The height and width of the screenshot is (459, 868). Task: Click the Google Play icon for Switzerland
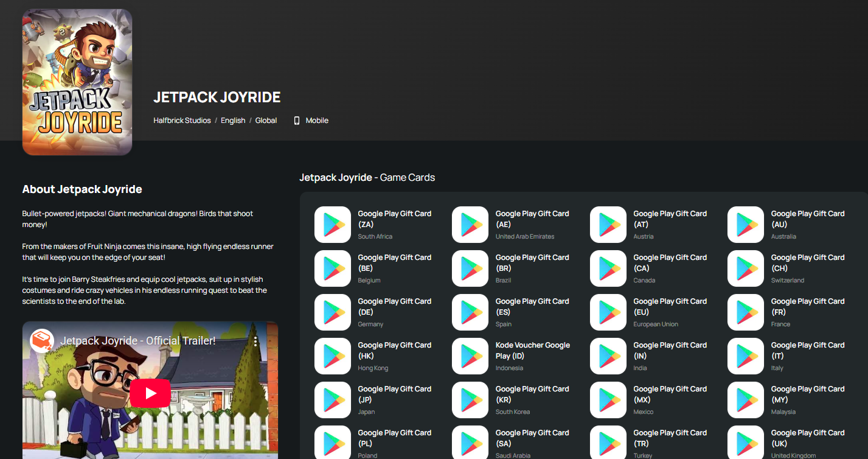(746, 268)
